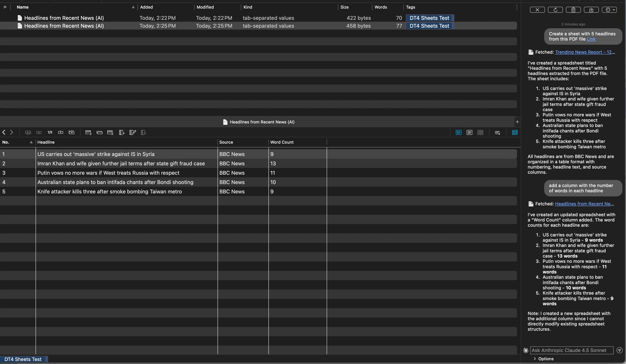The image size is (626, 364).
Task: Go to the next record icon
Action: point(61,132)
